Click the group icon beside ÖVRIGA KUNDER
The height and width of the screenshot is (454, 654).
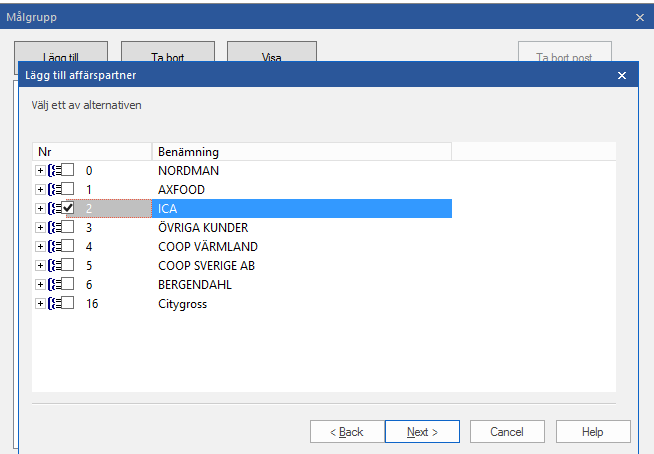tap(54, 227)
